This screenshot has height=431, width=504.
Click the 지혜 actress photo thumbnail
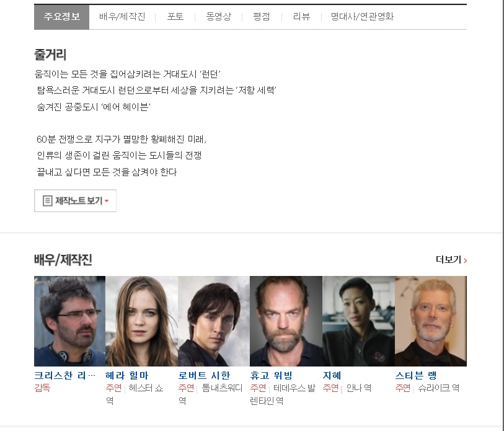point(358,321)
